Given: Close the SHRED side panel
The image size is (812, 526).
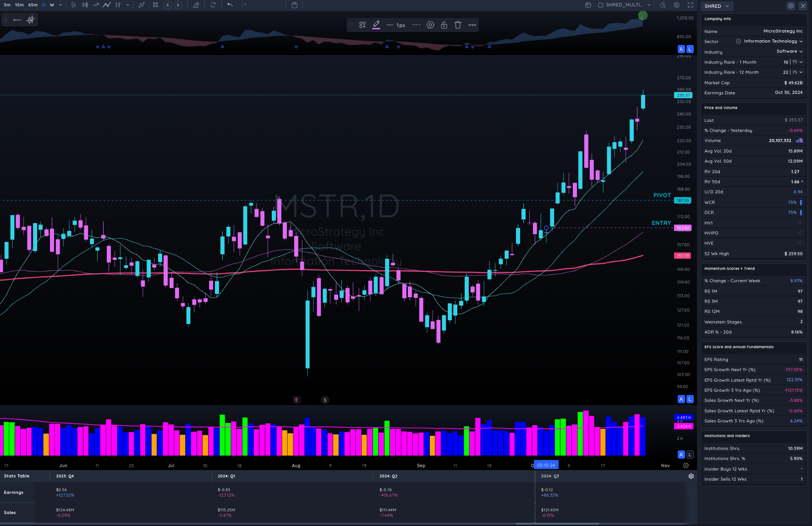Looking at the screenshot, I should pos(803,6).
